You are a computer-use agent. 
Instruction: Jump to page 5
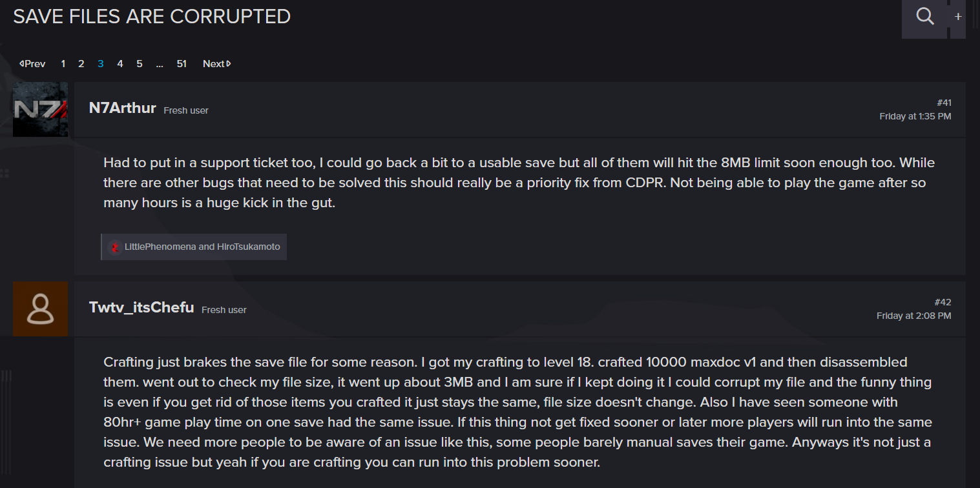[x=140, y=64]
